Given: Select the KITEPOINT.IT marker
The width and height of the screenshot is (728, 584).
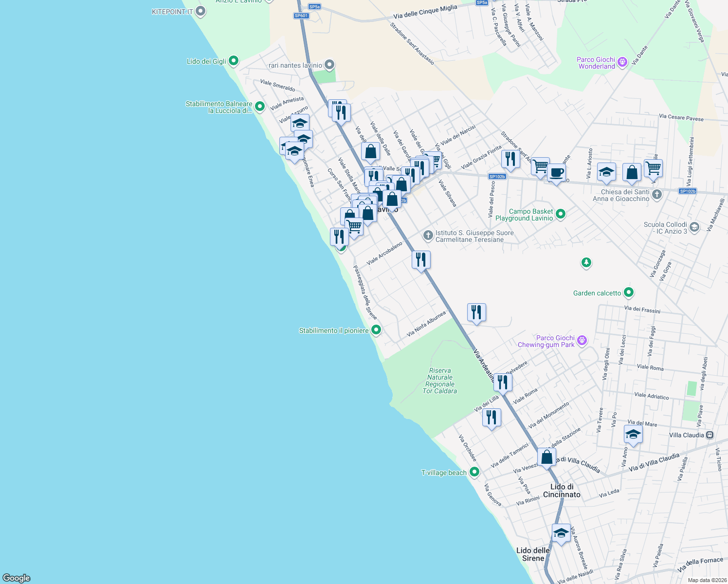Looking at the screenshot, I should pyautogui.click(x=200, y=11).
